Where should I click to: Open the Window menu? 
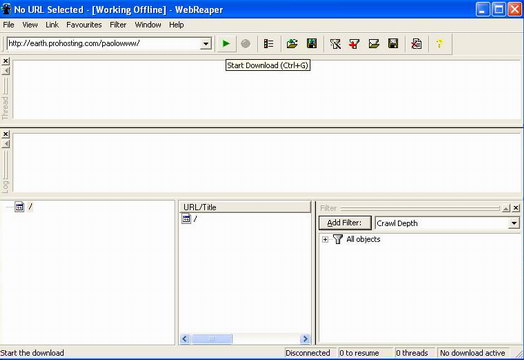[148, 25]
